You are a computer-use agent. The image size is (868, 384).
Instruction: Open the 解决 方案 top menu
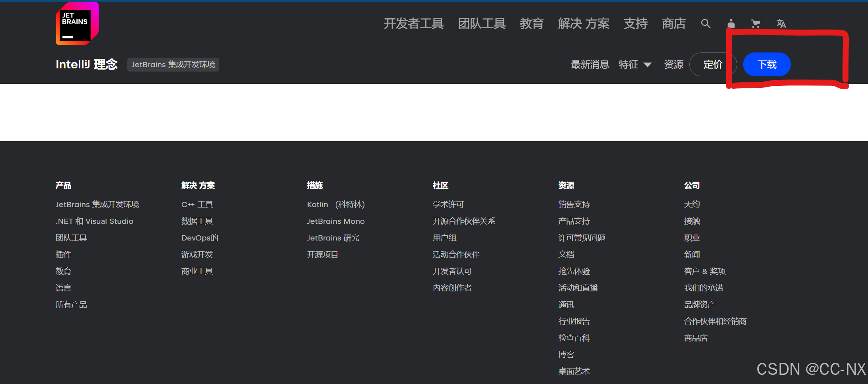(584, 23)
